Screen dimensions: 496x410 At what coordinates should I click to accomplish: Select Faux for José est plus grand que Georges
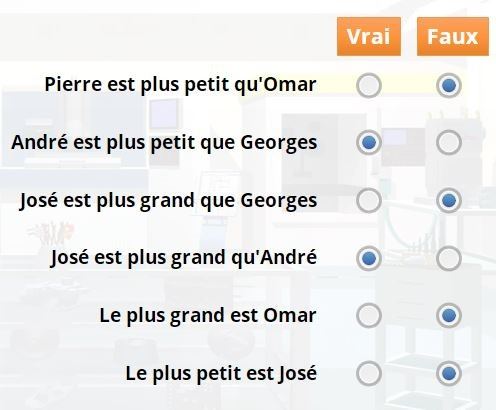449,201
